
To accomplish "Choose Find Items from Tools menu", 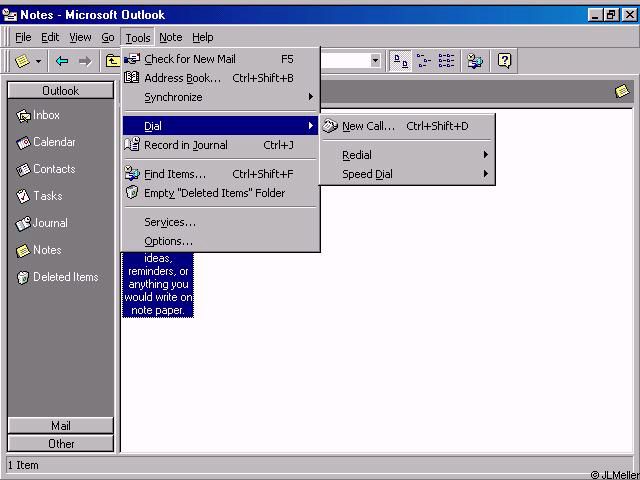I will pyautogui.click(x=220, y=174).
